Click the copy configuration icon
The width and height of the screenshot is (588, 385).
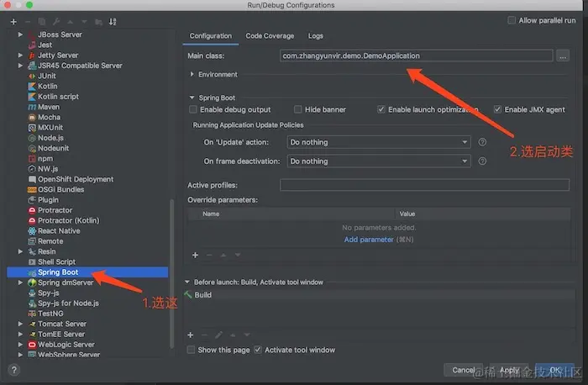coord(42,22)
